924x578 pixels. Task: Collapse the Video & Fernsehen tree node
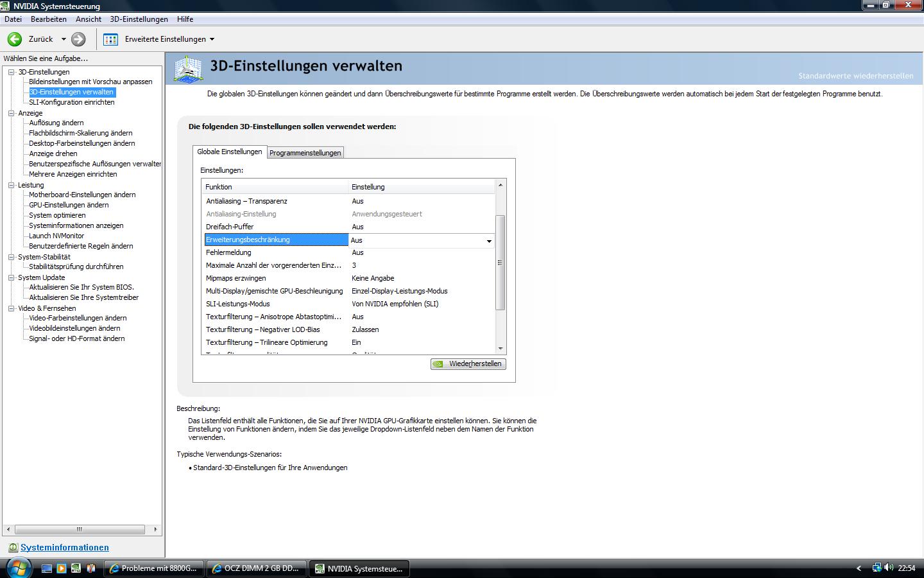pyautogui.click(x=11, y=308)
